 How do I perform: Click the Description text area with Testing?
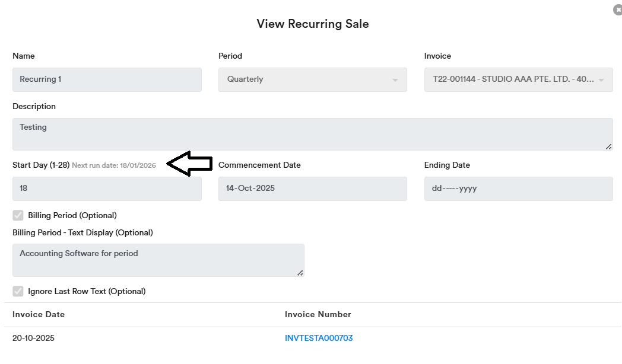(312, 134)
